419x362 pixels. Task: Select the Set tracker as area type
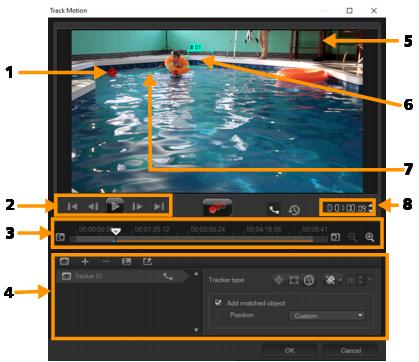[x=294, y=280]
